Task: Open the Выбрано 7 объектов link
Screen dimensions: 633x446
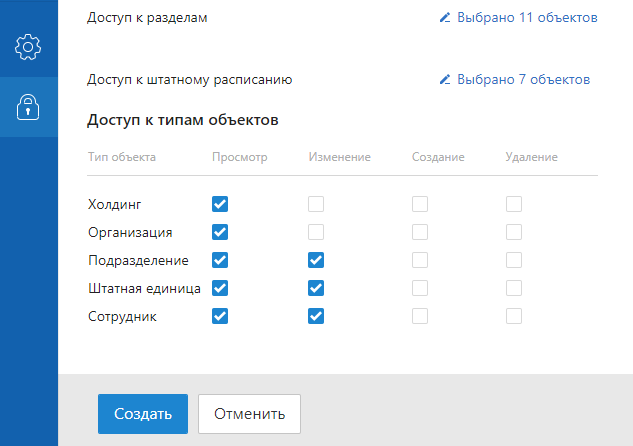Action: pos(523,79)
